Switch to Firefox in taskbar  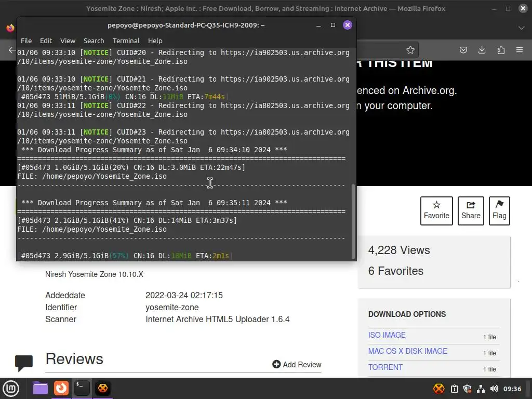(x=61, y=388)
